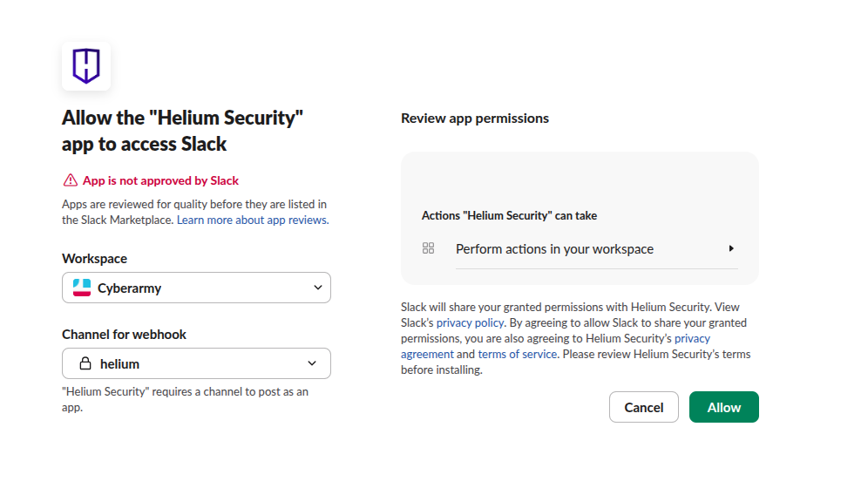Click the "Helium Security" link under channel
The image size is (868, 488).
[x=105, y=392]
